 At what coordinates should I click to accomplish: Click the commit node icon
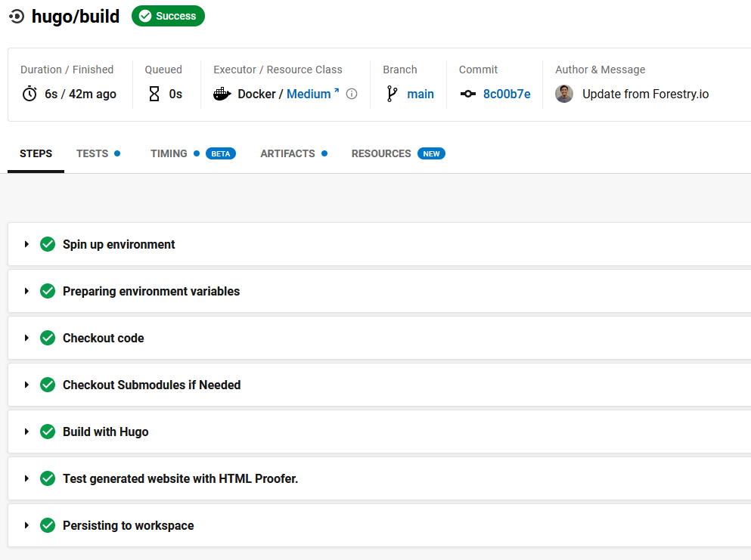[x=468, y=94]
